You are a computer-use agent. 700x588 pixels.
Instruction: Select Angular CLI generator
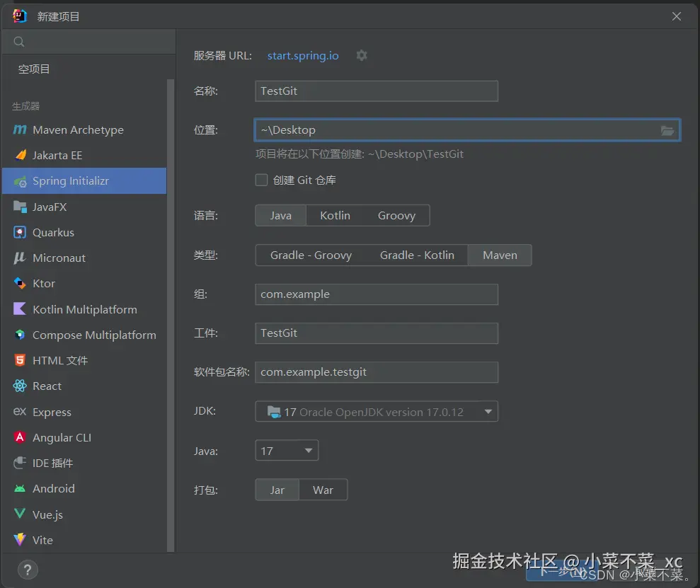coord(84,437)
